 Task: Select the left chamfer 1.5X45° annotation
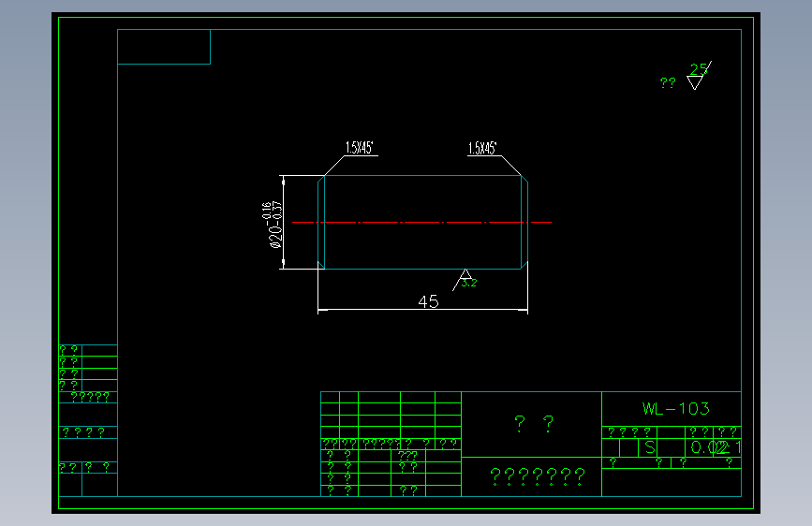360,148
